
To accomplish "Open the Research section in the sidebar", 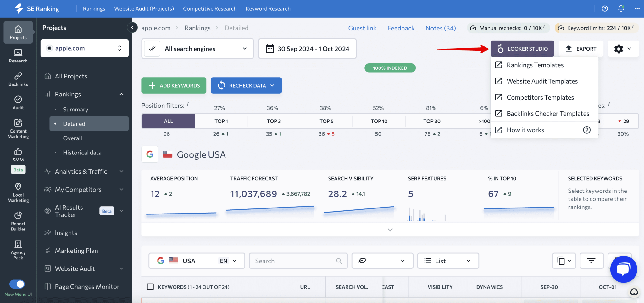I will pos(18,56).
